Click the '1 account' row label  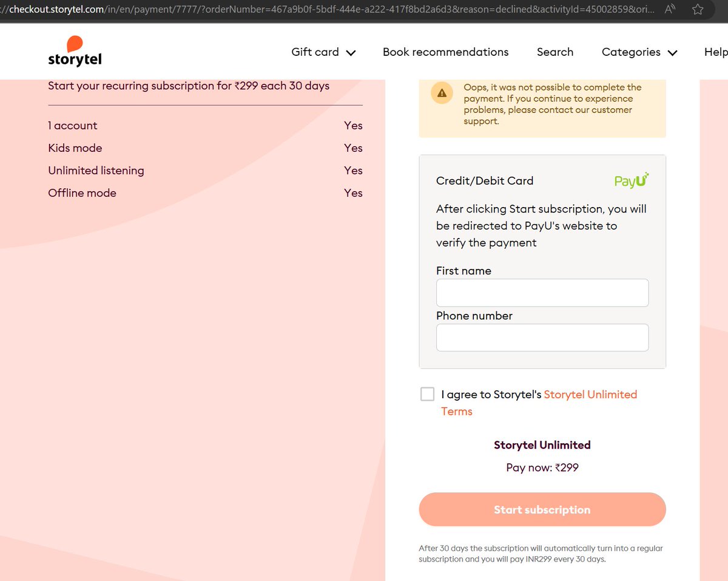point(73,126)
